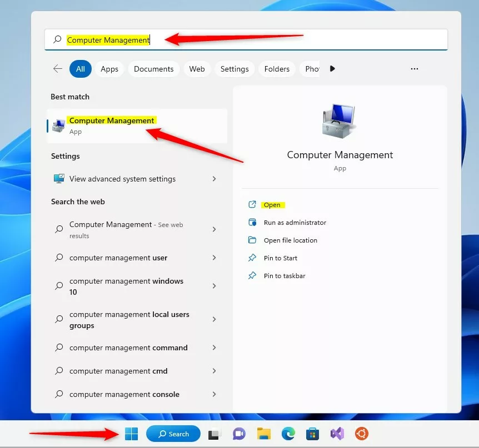Open the Computer Management best match result
Image resolution: width=479 pixels, height=448 pixels.
pos(137,125)
